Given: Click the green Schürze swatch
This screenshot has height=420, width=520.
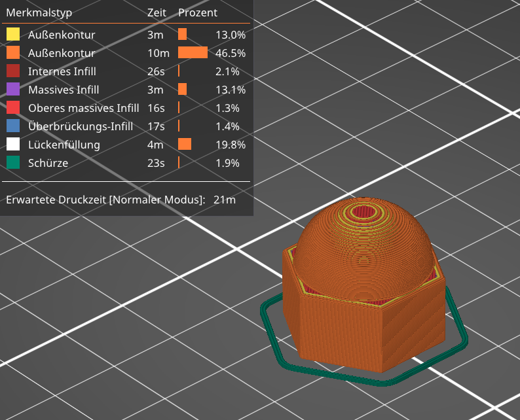Looking at the screenshot, I should coord(13,163).
